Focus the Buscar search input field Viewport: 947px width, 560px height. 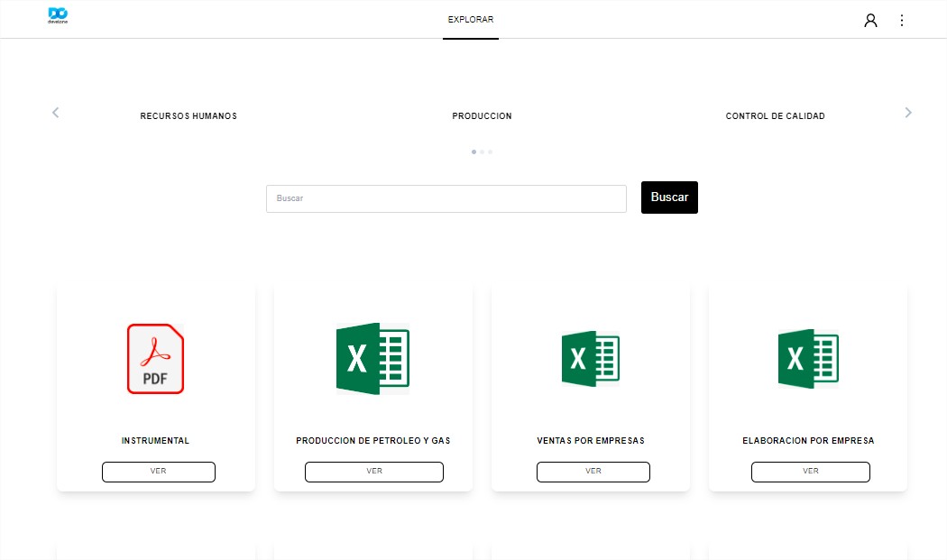446,198
